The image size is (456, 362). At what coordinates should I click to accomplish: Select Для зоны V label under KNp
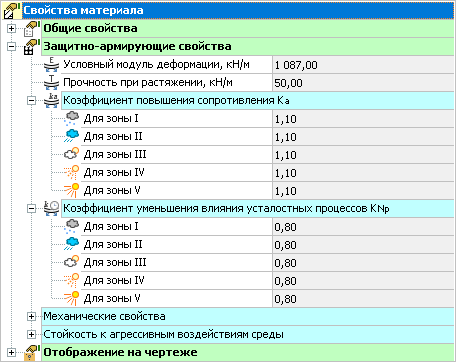(x=112, y=299)
